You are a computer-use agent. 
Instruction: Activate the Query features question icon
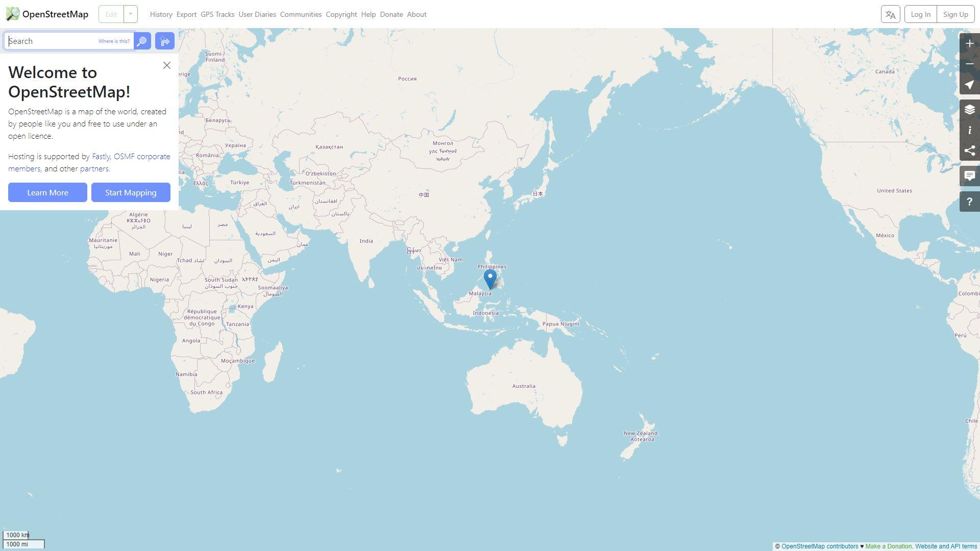969,202
